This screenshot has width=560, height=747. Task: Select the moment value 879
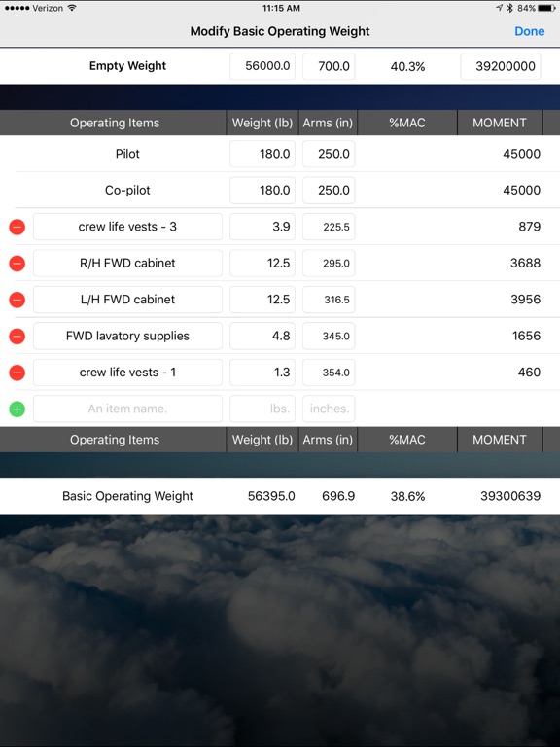(530, 227)
